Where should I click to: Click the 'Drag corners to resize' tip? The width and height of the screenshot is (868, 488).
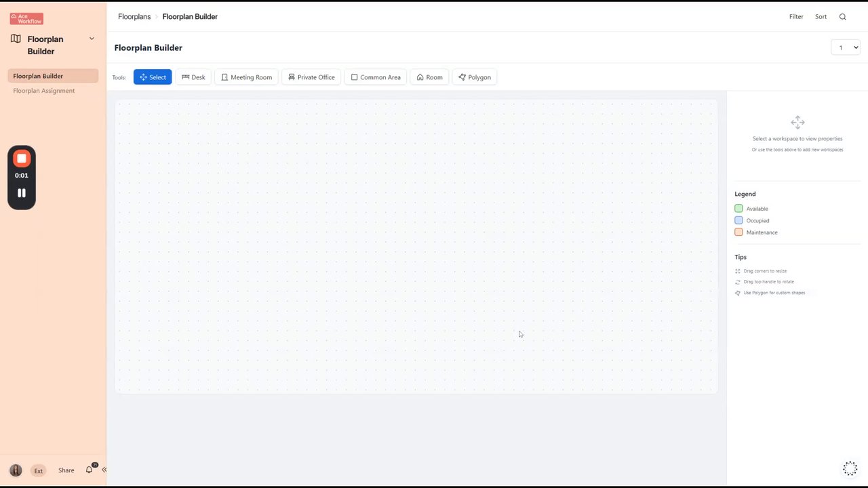click(x=765, y=271)
